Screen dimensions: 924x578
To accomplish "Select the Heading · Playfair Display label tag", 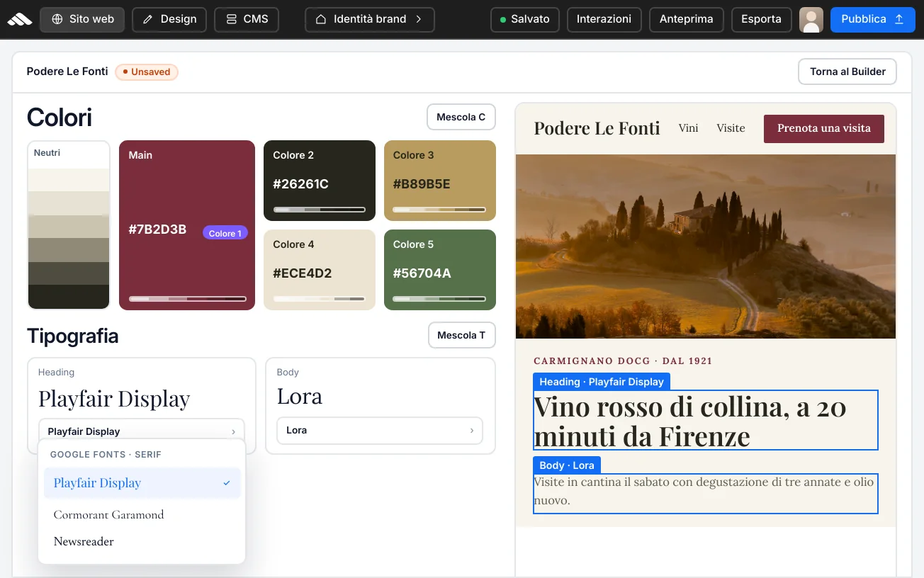I will 602,382.
